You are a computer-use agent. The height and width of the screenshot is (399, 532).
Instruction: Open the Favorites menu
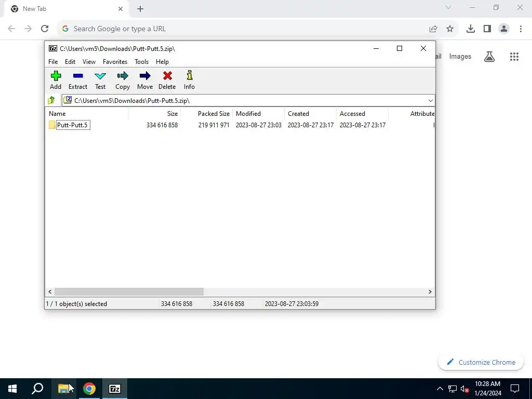(115, 62)
